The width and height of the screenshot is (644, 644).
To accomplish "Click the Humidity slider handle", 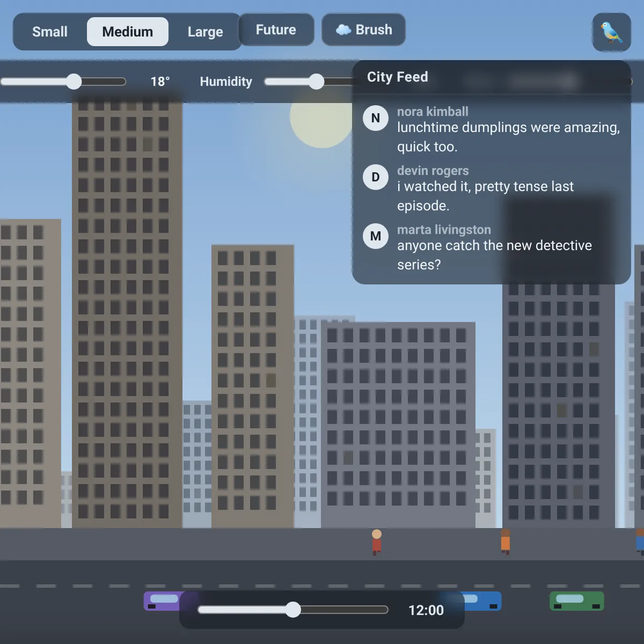I will tap(317, 82).
